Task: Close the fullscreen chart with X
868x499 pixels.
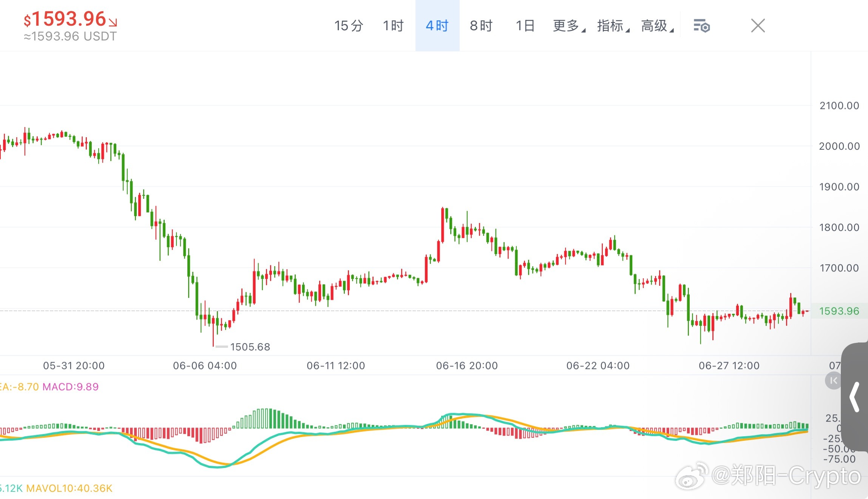Action: 758,26
